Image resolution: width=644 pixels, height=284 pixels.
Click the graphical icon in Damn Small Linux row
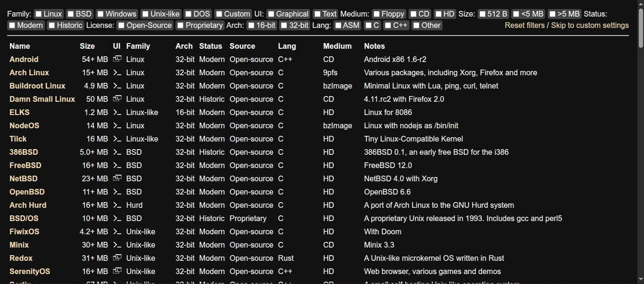point(117,98)
